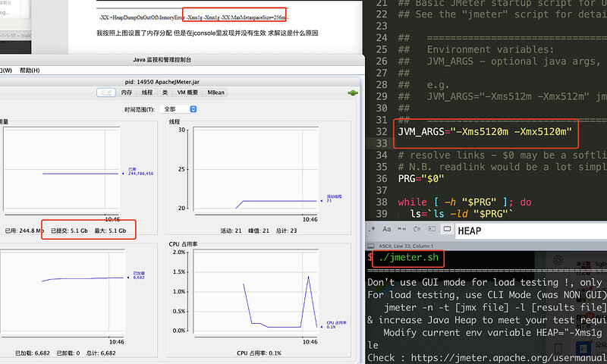Click the while [ -h "$PRG" ]; do line
Image resolution: width=607 pixels, height=364 pixels.
[464, 202]
